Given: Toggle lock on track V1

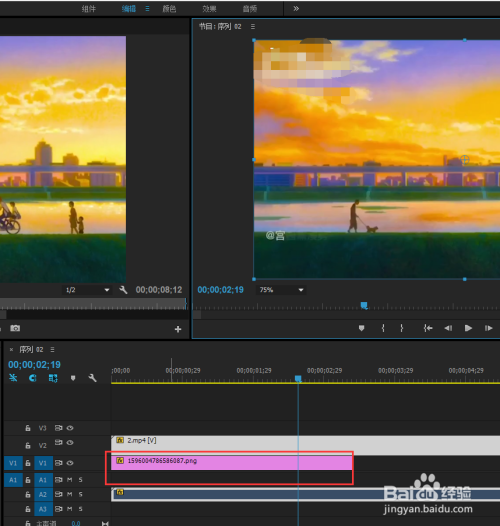Looking at the screenshot, I should tap(28, 463).
